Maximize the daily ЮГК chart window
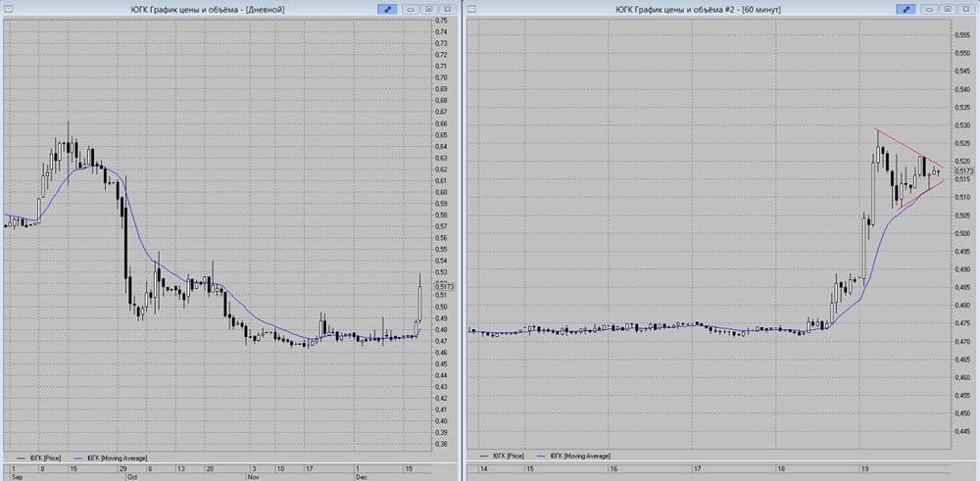Screen dimensions: 980x481 (x=430, y=9)
